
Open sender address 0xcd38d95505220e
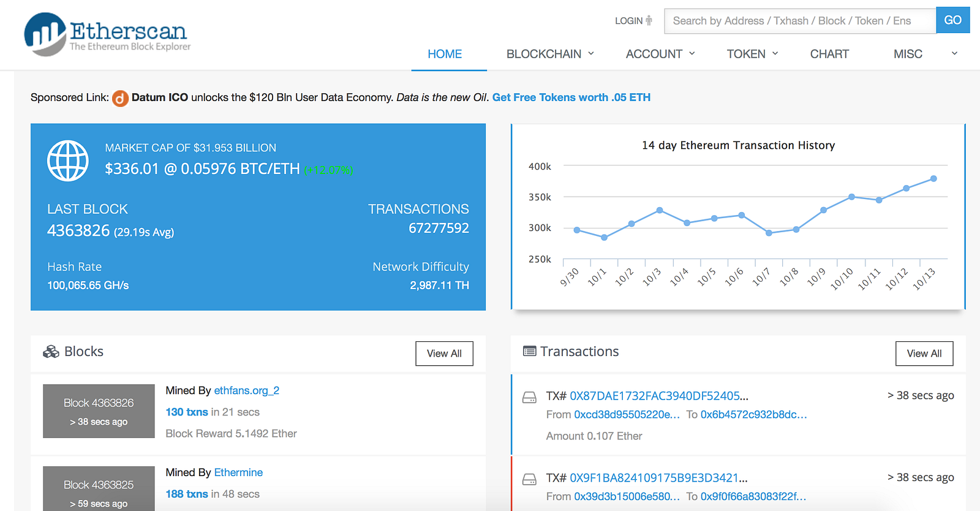pyautogui.click(x=627, y=415)
